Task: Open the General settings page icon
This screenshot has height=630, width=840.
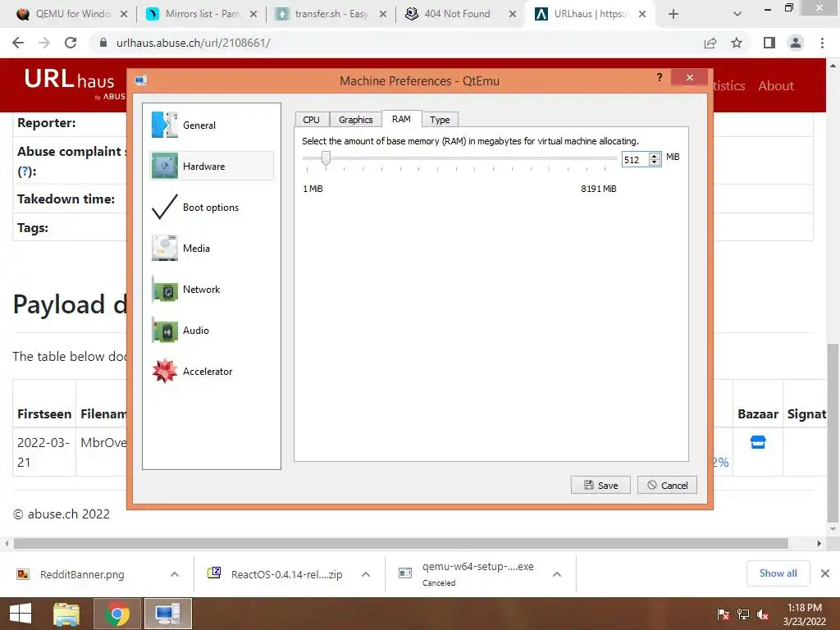Action: 164,125
